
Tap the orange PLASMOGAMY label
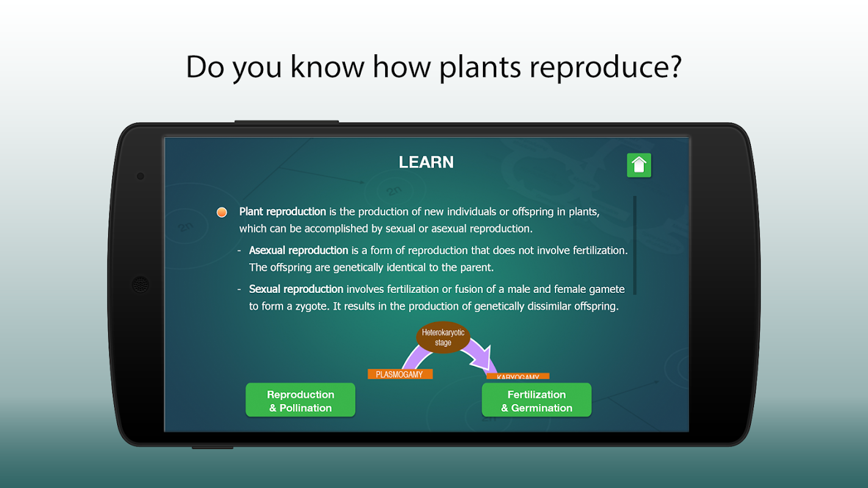coord(400,374)
